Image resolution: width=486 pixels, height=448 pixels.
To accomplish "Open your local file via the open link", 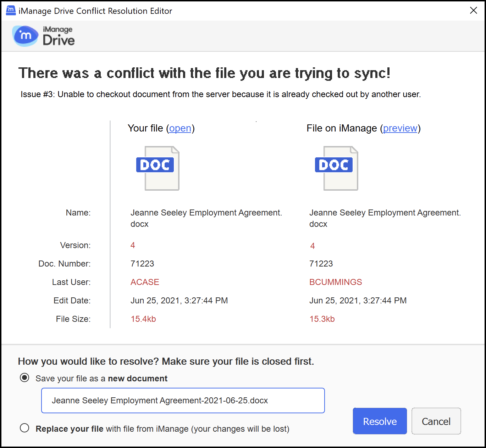I will [x=180, y=128].
